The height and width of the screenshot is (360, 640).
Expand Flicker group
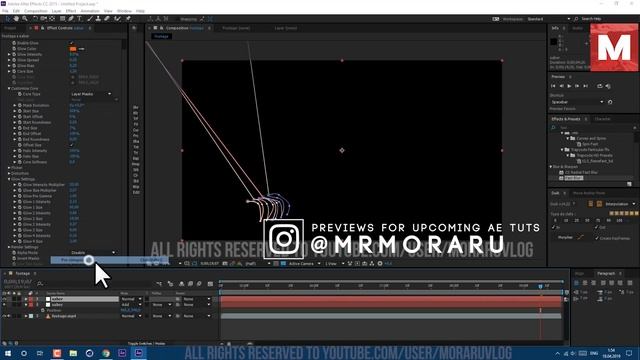click(9, 168)
